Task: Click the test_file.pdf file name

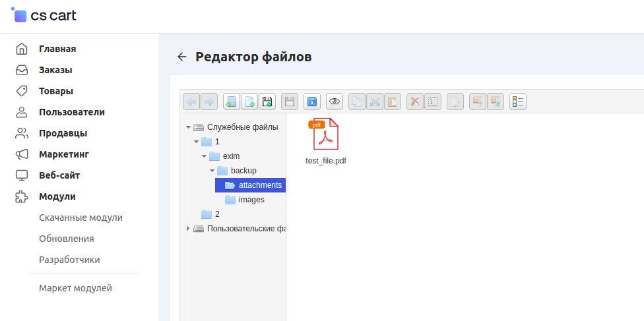Action: coord(326,161)
